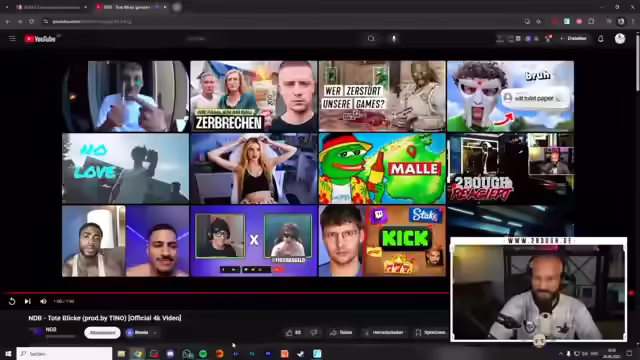This screenshot has height=360, width=640.
Task: Open the NDB channel name
Action: pyautogui.click(x=51, y=329)
